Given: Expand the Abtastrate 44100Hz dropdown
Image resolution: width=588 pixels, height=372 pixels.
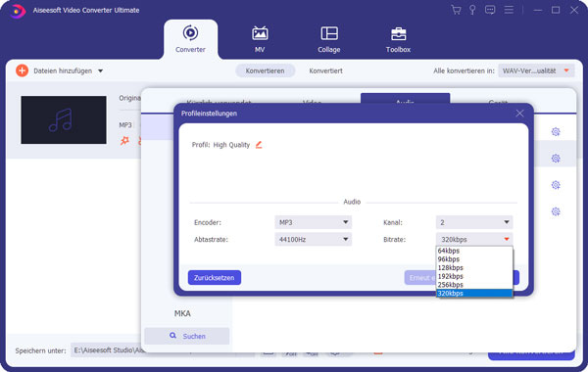Looking at the screenshot, I should tap(314, 239).
